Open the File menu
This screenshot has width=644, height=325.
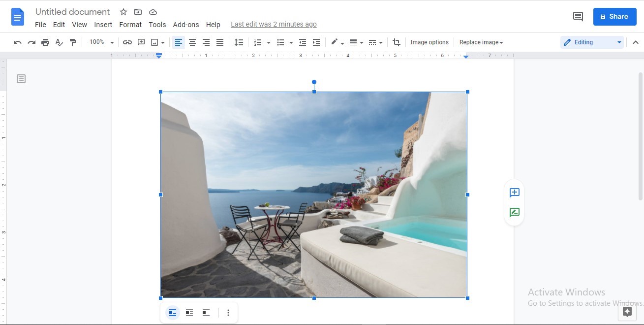click(x=40, y=25)
